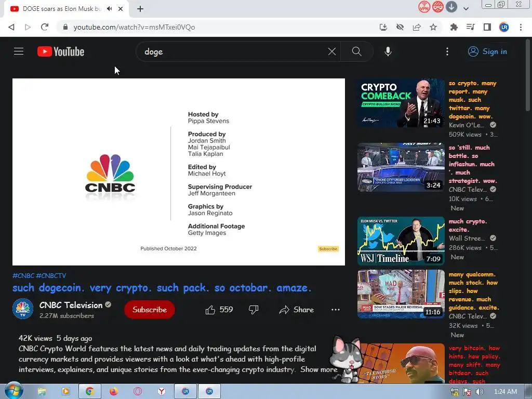This screenshot has width=532, height=399.
Task: Click the browser Forward arrow
Action: [x=28, y=27]
